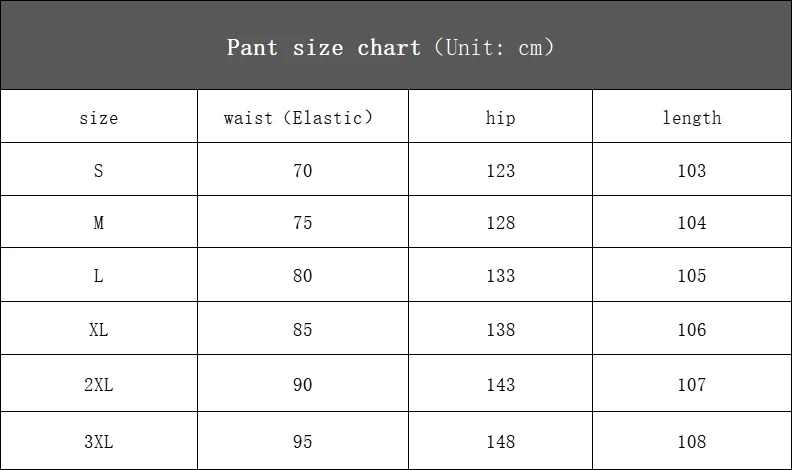Click the Pant size chart title

(390, 47)
